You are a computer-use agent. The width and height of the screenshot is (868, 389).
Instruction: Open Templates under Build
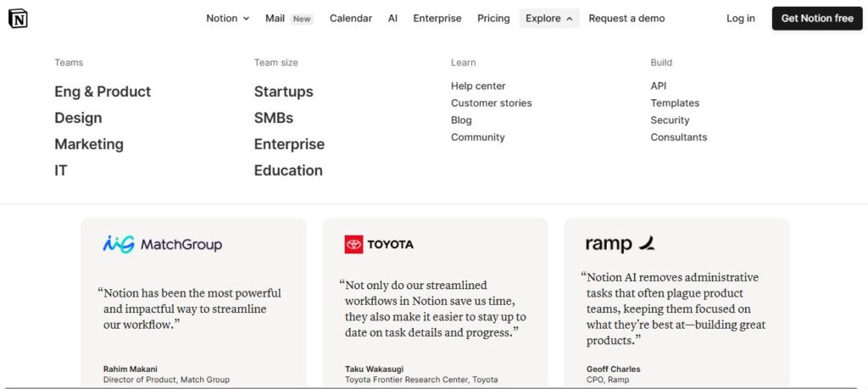675,103
